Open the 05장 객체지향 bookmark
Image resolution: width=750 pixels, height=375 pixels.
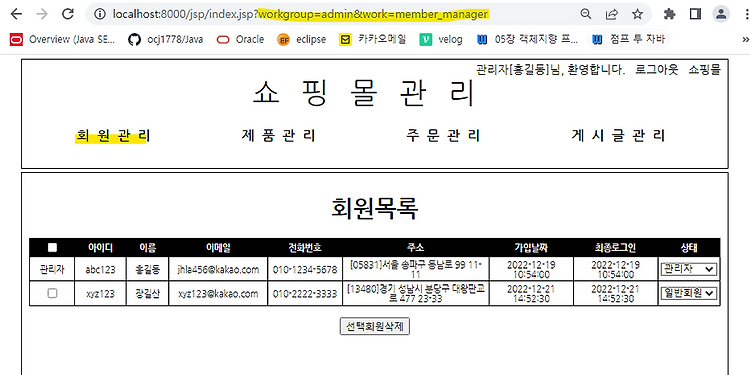(527, 39)
